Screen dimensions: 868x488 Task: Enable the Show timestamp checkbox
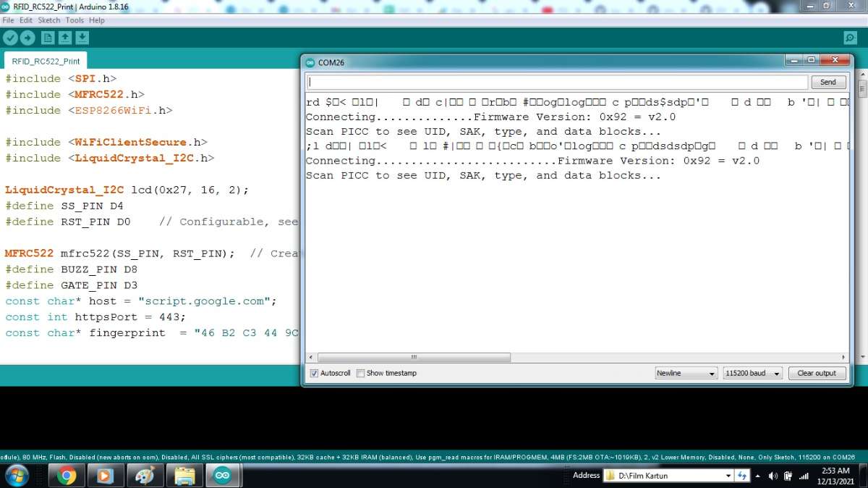[360, 374]
